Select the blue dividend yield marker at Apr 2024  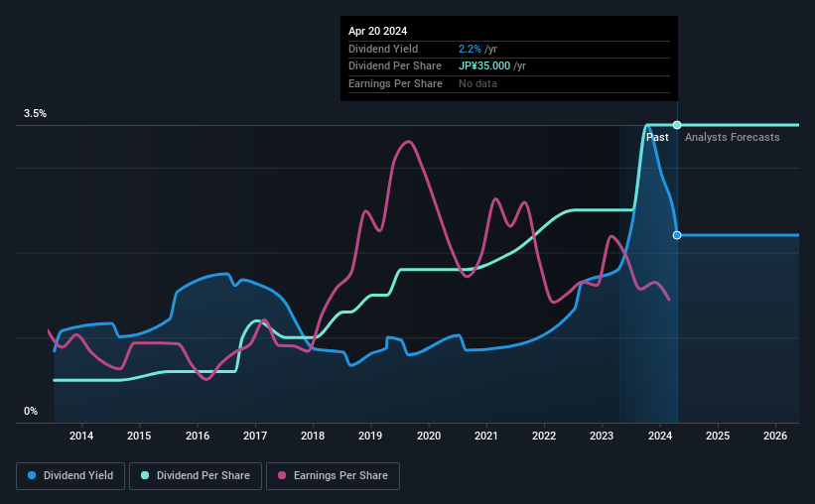click(x=677, y=235)
